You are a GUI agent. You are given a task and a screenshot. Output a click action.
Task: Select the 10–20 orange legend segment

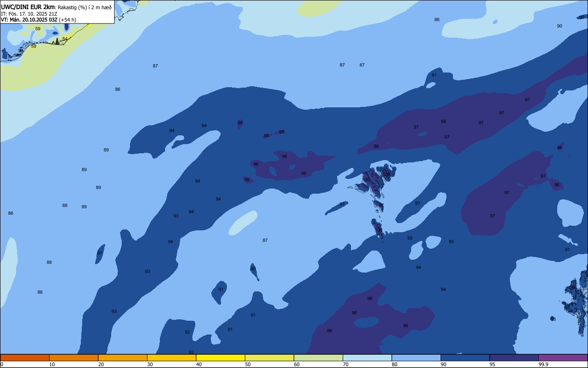[x=73, y=357]
